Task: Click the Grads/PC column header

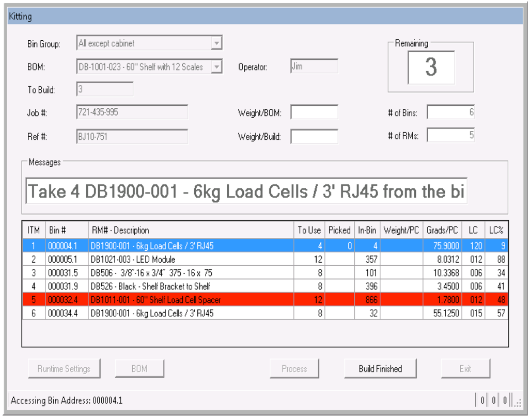Action: [442, 230]
